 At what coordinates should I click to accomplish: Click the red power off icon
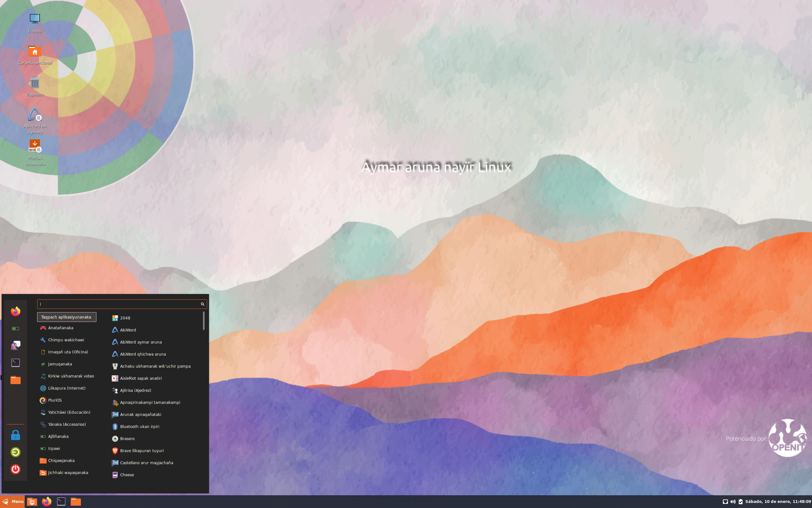[16, 469]
